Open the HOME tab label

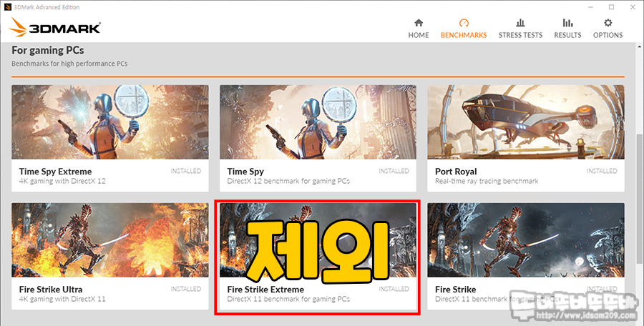pyautogui.click(x=419, y=35)
